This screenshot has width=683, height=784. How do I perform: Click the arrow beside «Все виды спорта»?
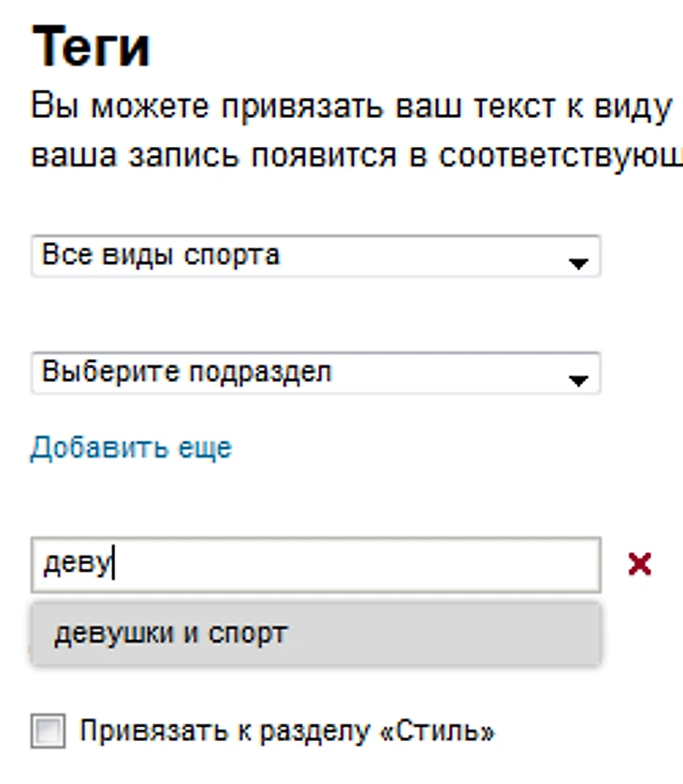click(578, 265)
